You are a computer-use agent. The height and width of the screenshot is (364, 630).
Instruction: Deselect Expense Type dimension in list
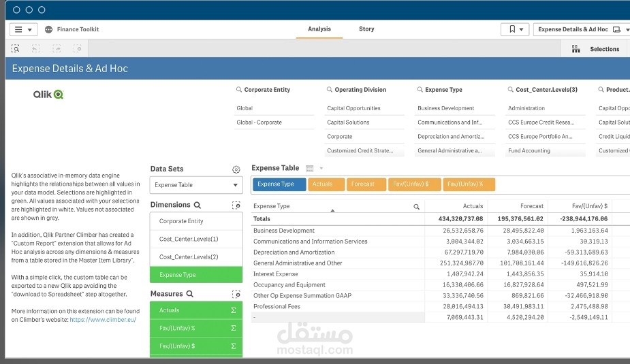(x=196, y=275)
